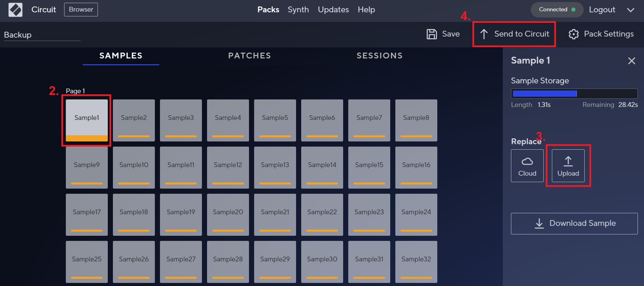
Task: Click the Sample Storage progress bar
Action: click(x=574, y=94)
